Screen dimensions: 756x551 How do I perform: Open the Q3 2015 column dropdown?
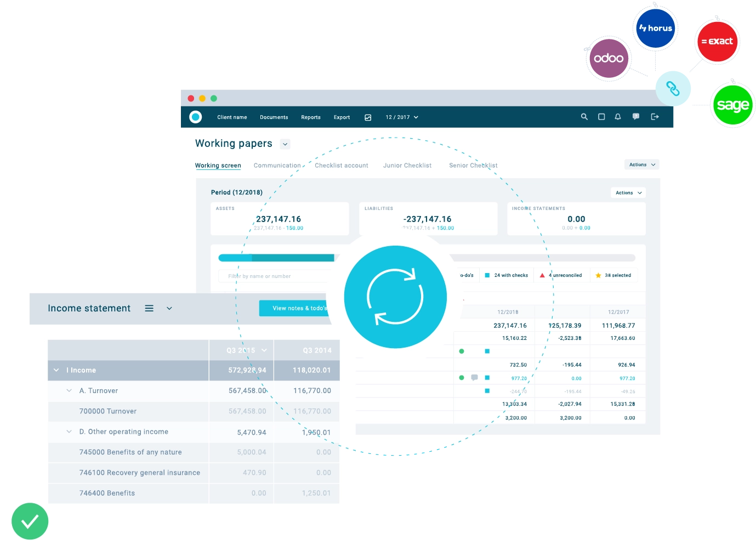click(x=264, y=350)
